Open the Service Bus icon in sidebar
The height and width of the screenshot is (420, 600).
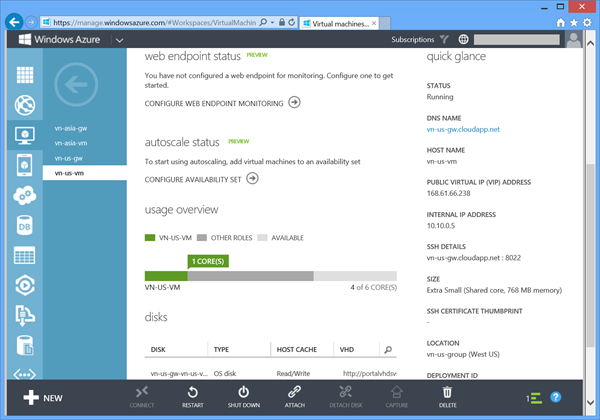(x=25, y=315)
